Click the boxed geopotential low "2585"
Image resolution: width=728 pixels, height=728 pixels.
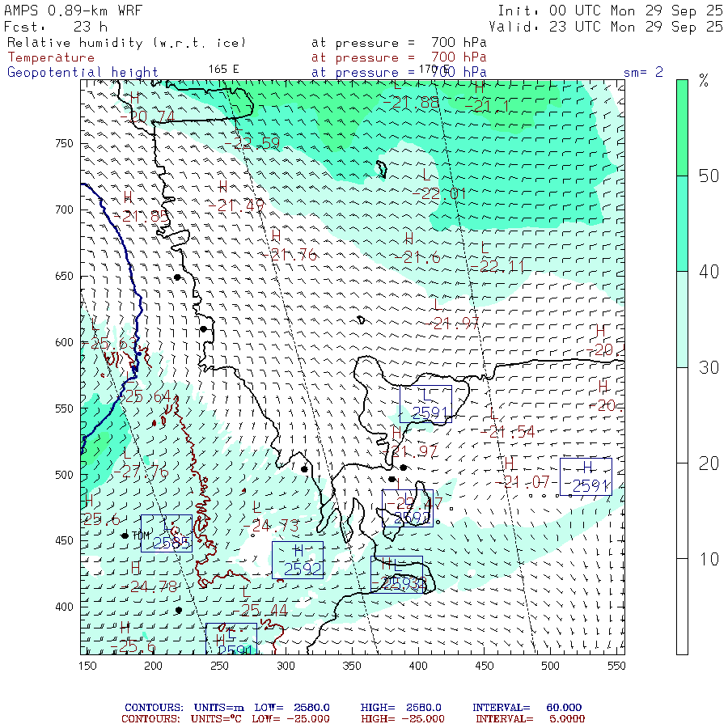167,534
